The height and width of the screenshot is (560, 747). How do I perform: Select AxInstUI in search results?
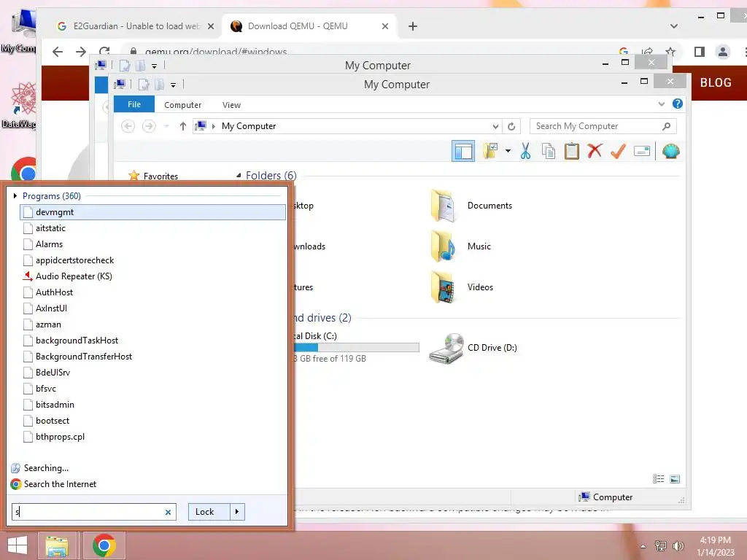point(153,308)
